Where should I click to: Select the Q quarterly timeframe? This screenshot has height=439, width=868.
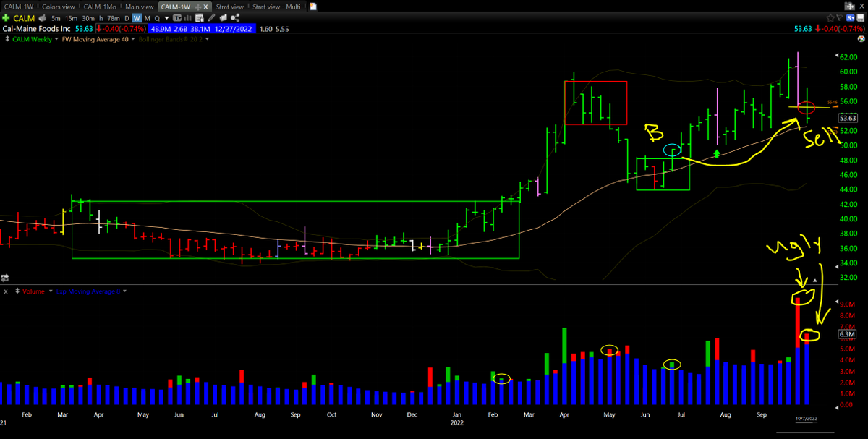157,18
